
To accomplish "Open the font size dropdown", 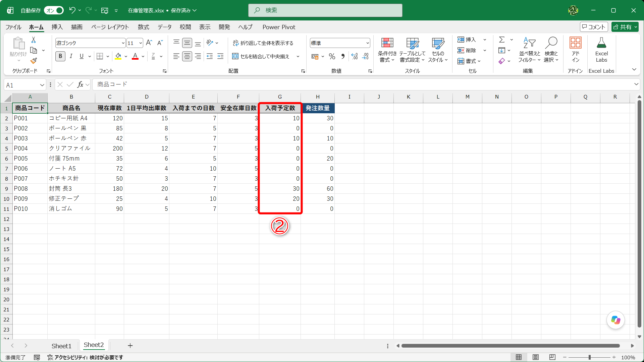I will click(141, 43).
